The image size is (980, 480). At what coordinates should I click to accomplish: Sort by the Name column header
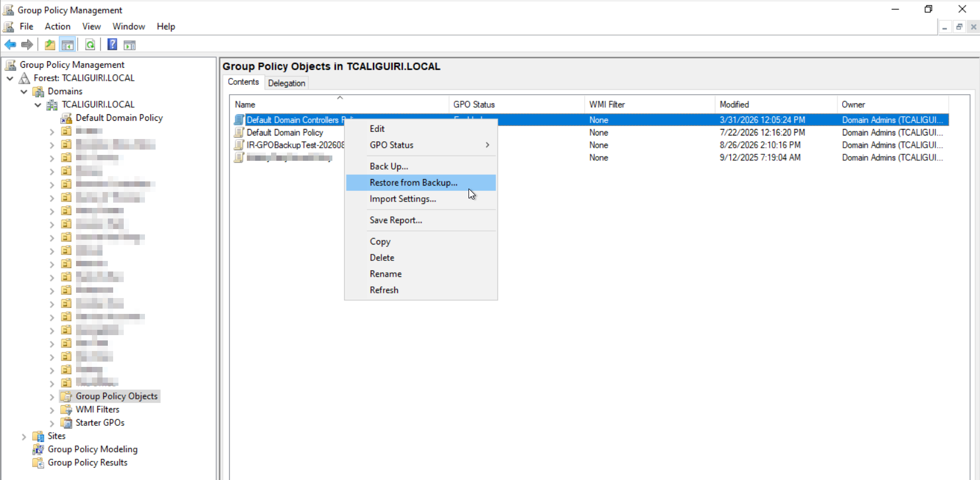coord(339,104)
